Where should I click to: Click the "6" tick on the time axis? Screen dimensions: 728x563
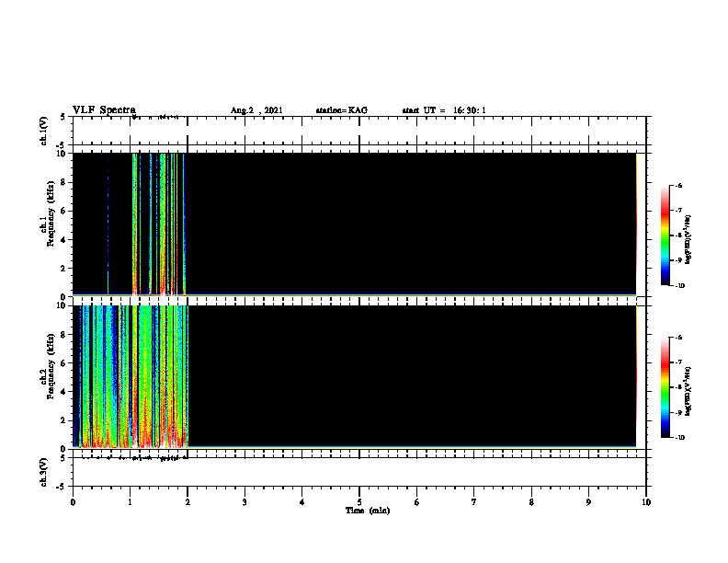(417, 502)
